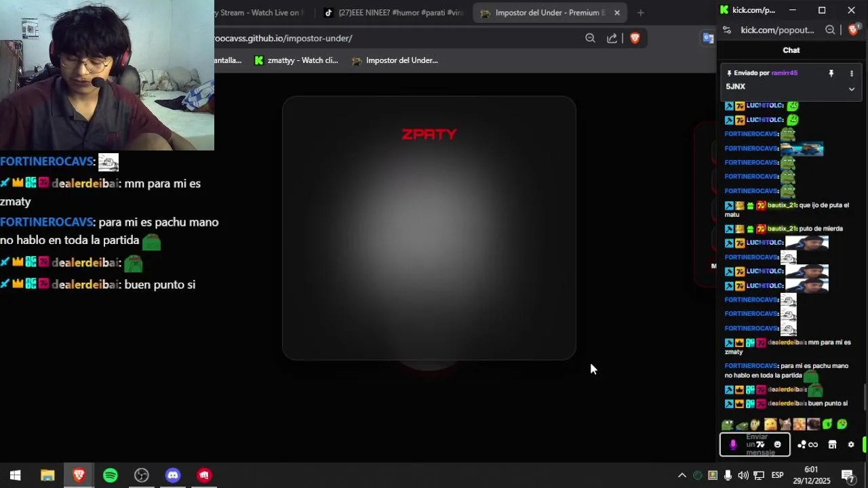Click the blurred reveal card in game

coord(429,228)
